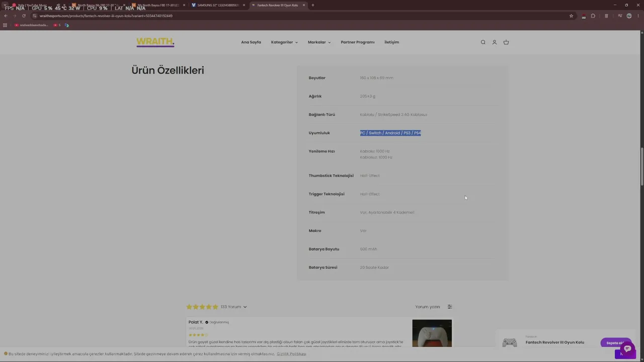Open the tab search dropdown arrow
644x362 pixels.
[5, 5]
